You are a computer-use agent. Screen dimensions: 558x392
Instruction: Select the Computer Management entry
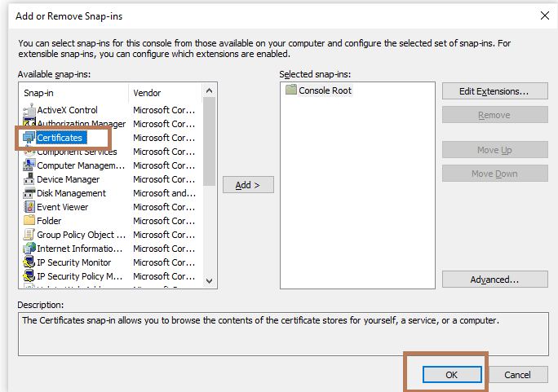81,165
